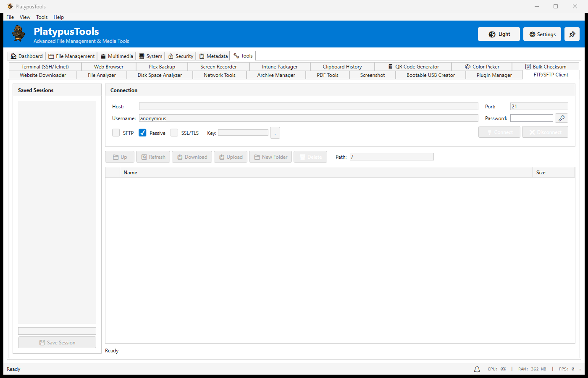Open the Settings panel
The height and width of the screenshot is (378, 588).
coord(542,34)
